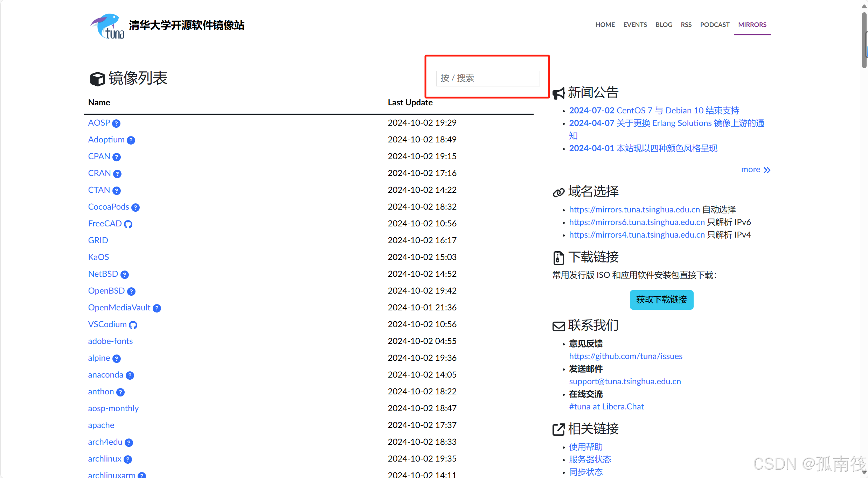This screenshot has width=868, height=478.
Task: Open the help icon next to CocoaPods
Action: tap(136, 208)
